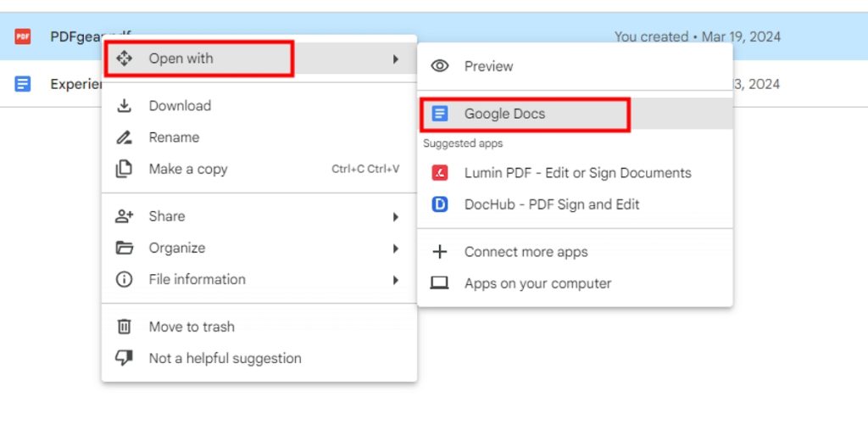Expand the Share submenu arrow
This screenshot has height=442, width=868.
coord(396,216)
